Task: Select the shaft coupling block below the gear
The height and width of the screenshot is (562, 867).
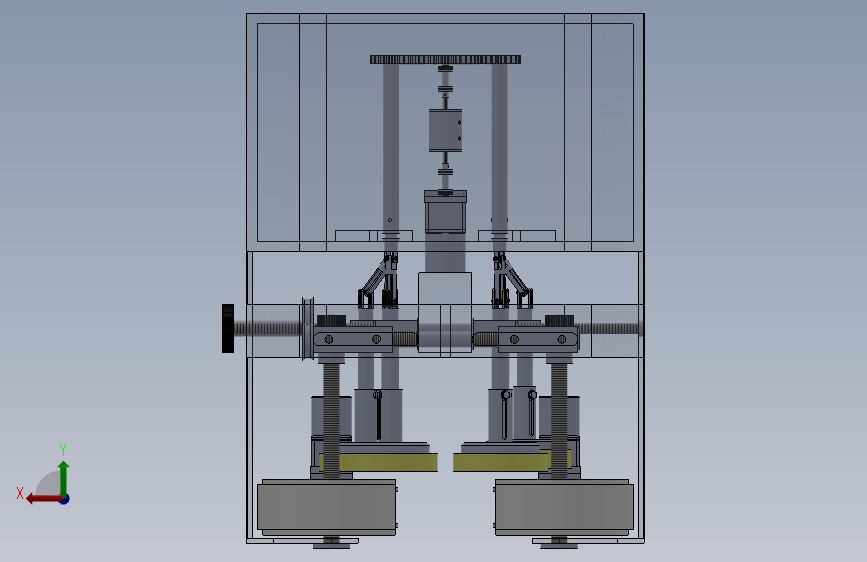Action: pos(445,130)
